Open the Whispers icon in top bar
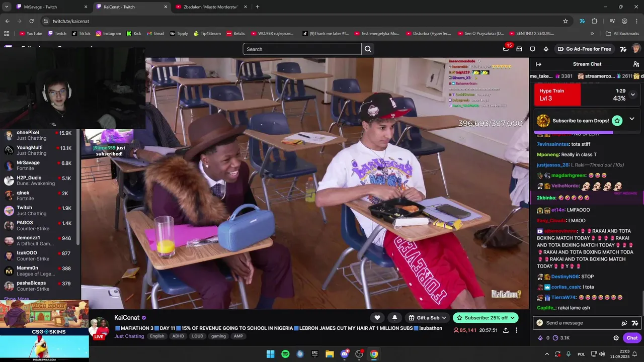644x362 pixels. 519,49
